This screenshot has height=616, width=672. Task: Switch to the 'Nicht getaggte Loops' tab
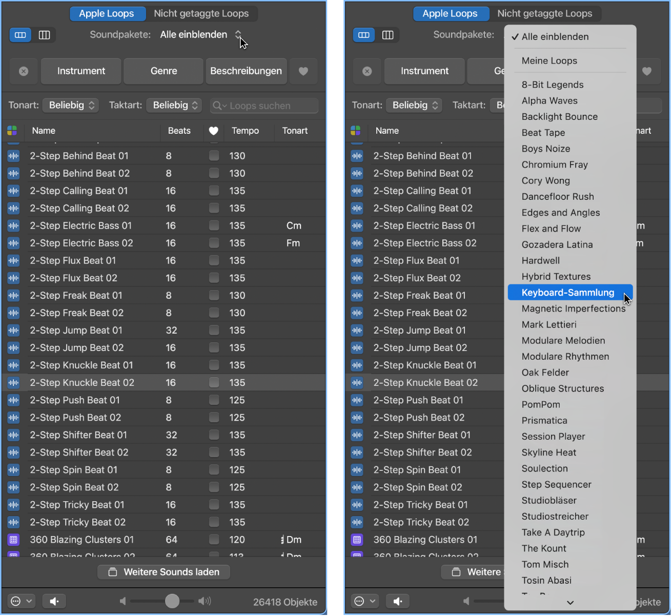pyautogui.click(x=201, y=13)
